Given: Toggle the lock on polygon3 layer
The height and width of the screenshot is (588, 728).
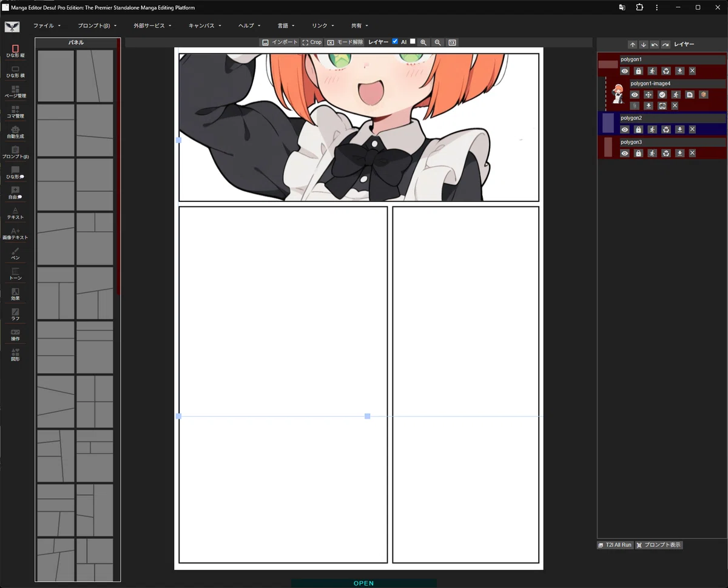Looking at the screenshot, I should [x=638, y=154].
